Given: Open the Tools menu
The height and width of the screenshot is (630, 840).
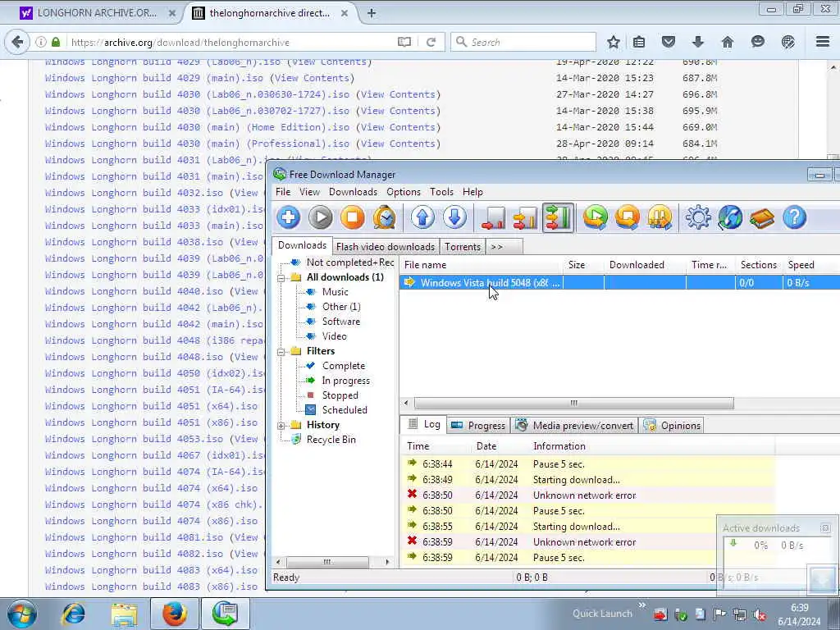Looking at the screenshot, I should pyautogui.click(x=441, y=192).
